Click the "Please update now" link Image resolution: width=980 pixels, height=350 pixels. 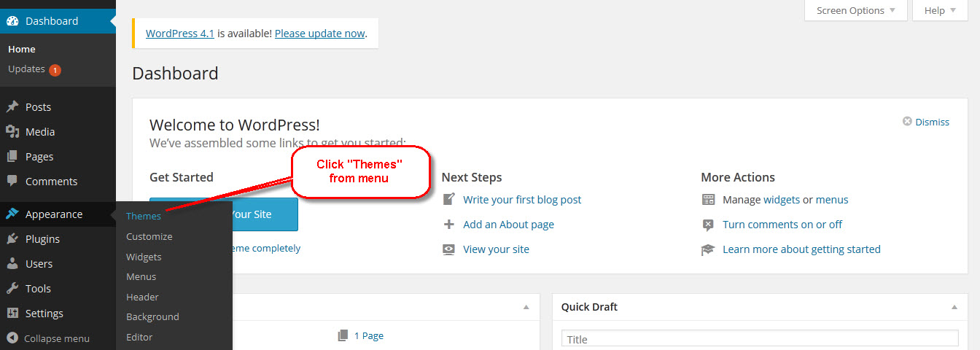click(319, 34)
